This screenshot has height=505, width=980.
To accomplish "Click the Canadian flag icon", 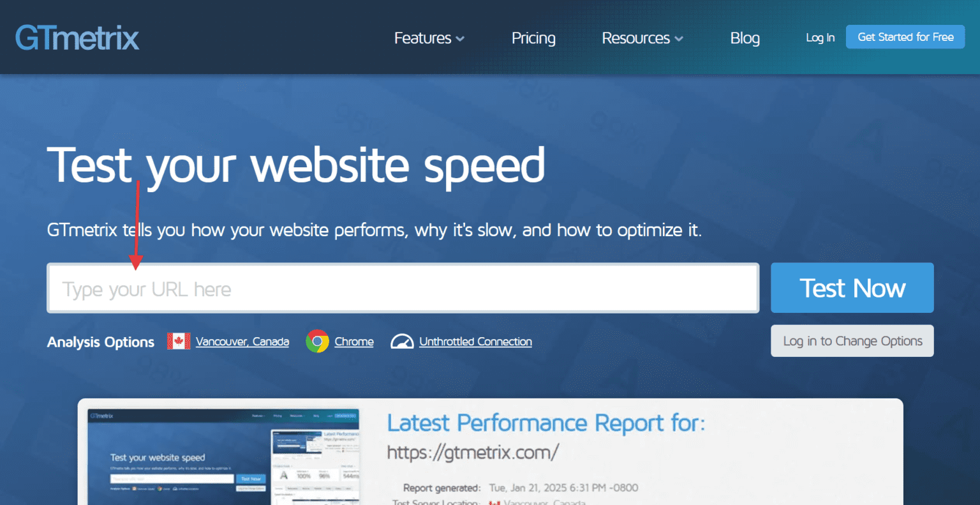I will 179,341.
